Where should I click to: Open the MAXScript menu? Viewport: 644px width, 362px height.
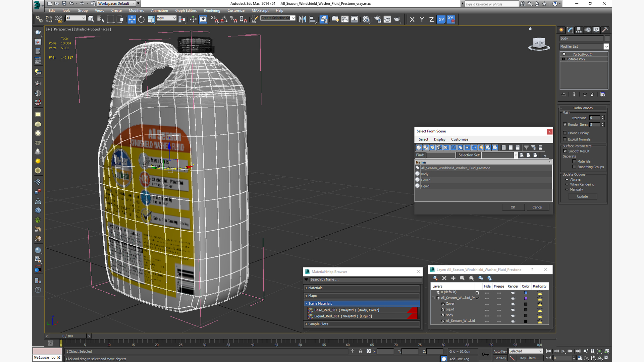260,10
